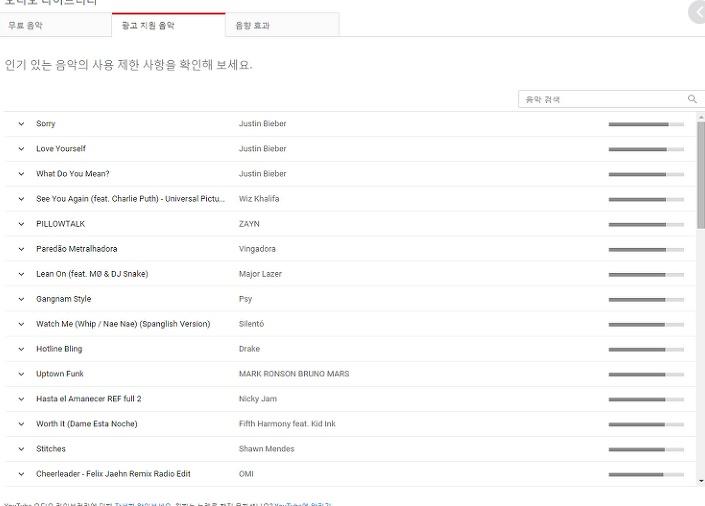705x506 pixels.
Task: Click the vertical scrollbar thumb of song list
Action: [701, 175]
